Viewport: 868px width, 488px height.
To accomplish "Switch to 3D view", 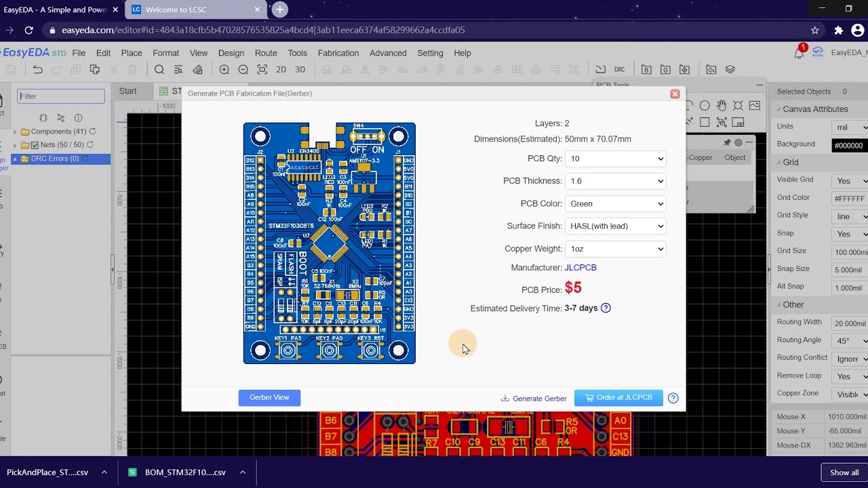I will [300, 70].
